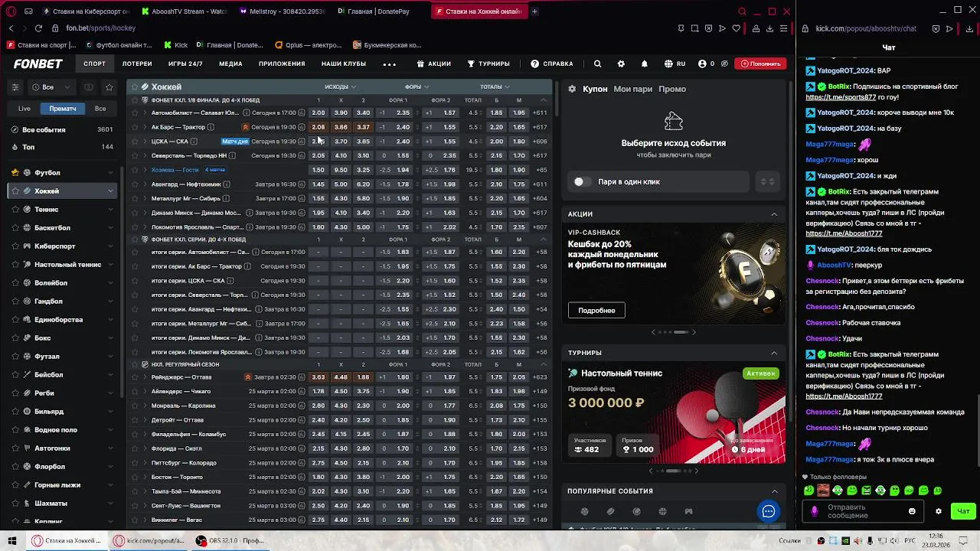Select odds 2.00 for Автомобилист win
The height and width of the screenshot is (551, 980).
click(x=318, y=113)
